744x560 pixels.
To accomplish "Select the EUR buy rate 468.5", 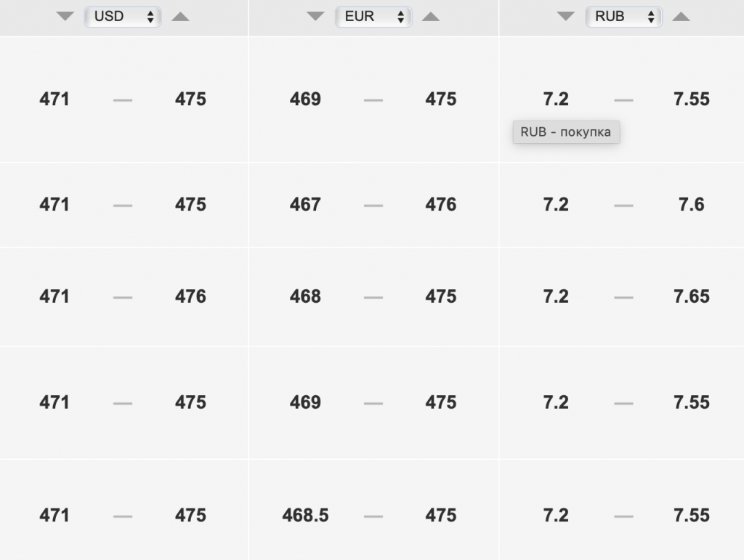I will click(305, 516).
